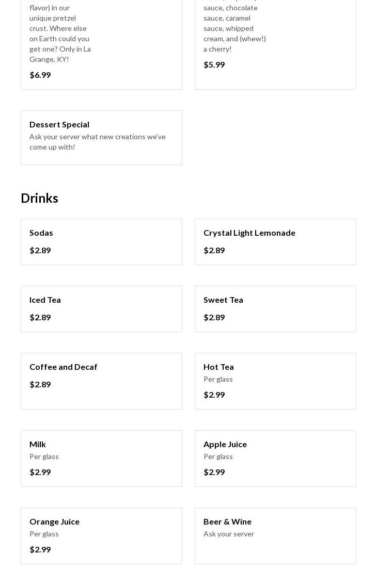Open the Beer & Wine item title
Screen dimensions: 377x588
click(227, 521)
